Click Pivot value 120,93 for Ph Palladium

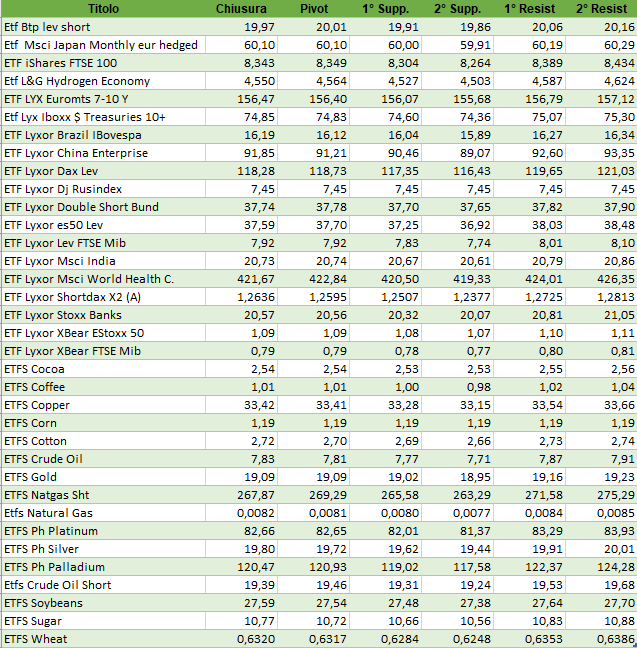coord(313,567)
